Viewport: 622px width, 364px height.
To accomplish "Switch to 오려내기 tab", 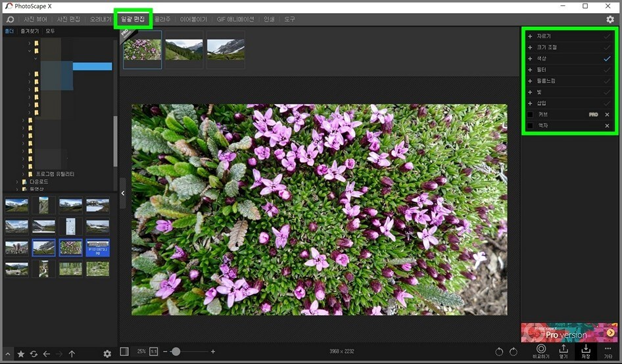I will [101, 20].
